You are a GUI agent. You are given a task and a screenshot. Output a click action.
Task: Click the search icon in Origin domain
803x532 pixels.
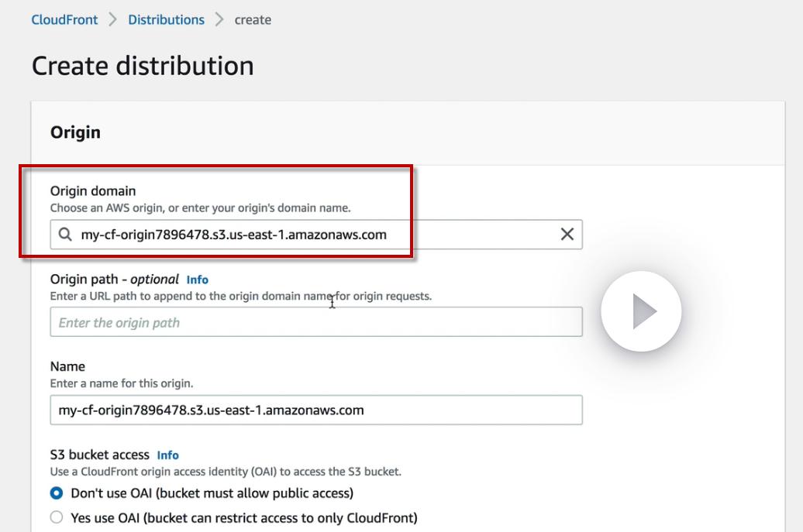click(65, 235)
